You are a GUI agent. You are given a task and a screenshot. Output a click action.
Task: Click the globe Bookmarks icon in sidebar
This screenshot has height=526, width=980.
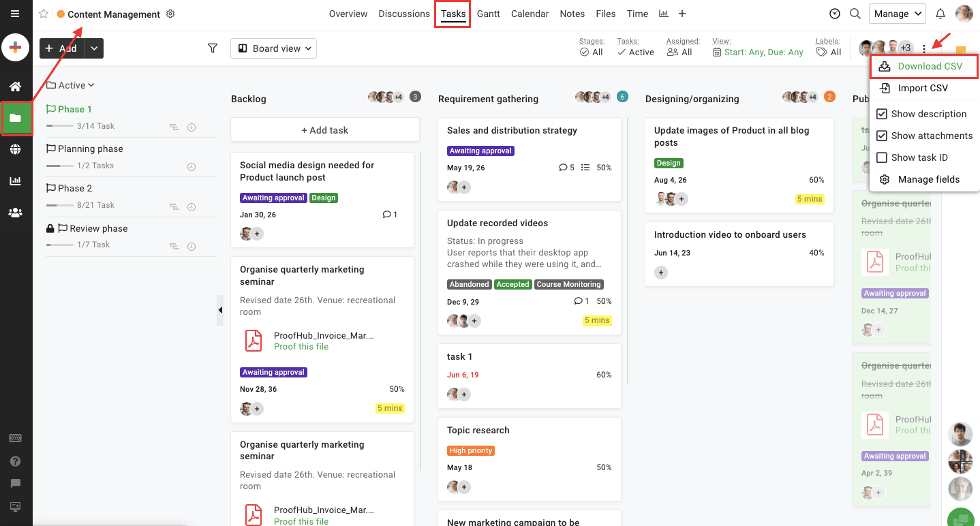(x=15, y=149)
